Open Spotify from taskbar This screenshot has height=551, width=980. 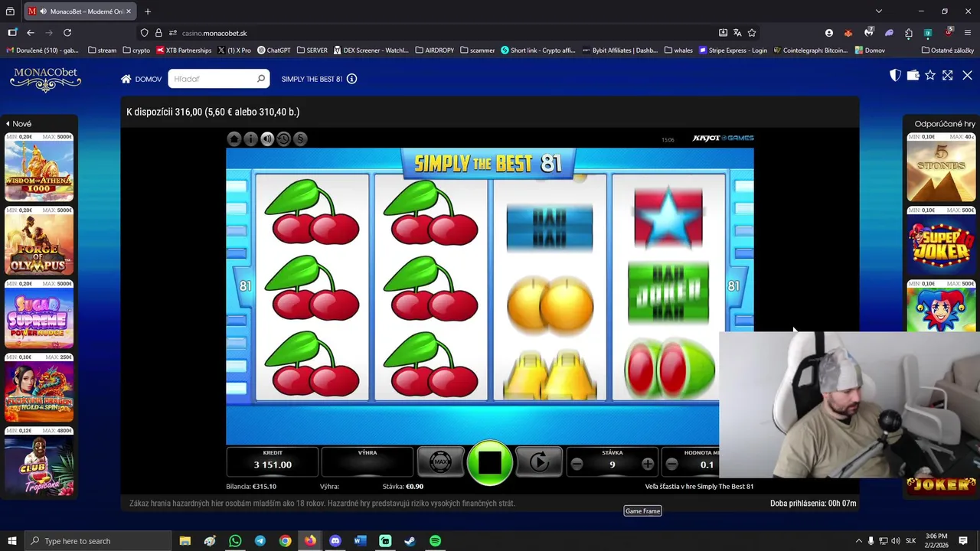pos(435,541)
